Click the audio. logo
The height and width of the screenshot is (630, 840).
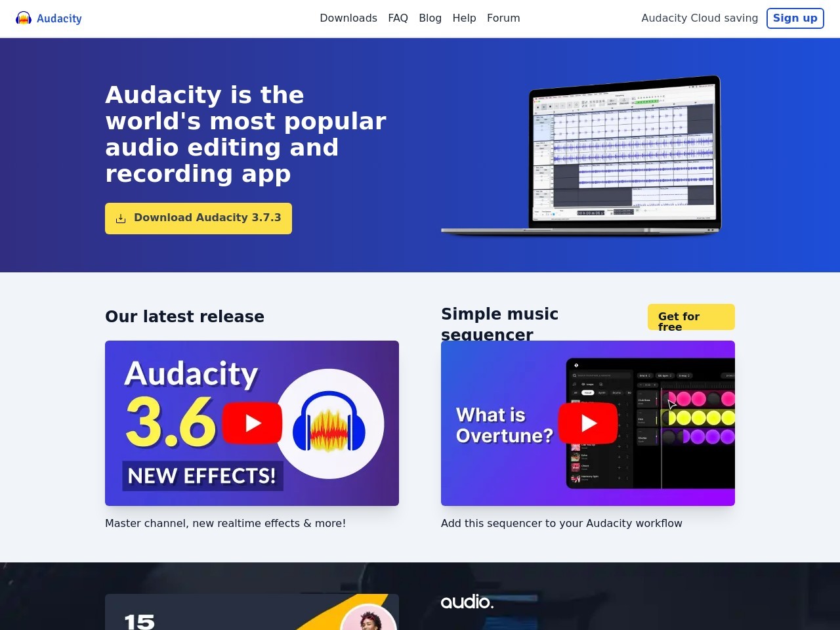467,602
